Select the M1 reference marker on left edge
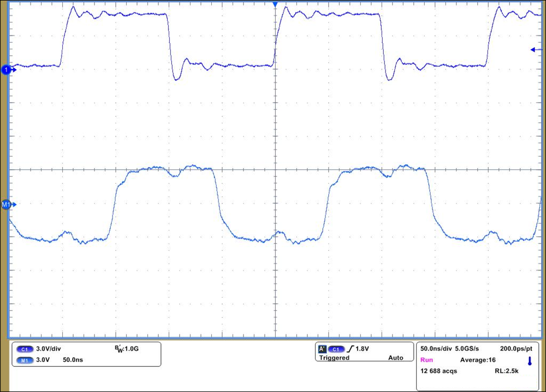Viewport: 546px width, 392px height. [5, 205]
